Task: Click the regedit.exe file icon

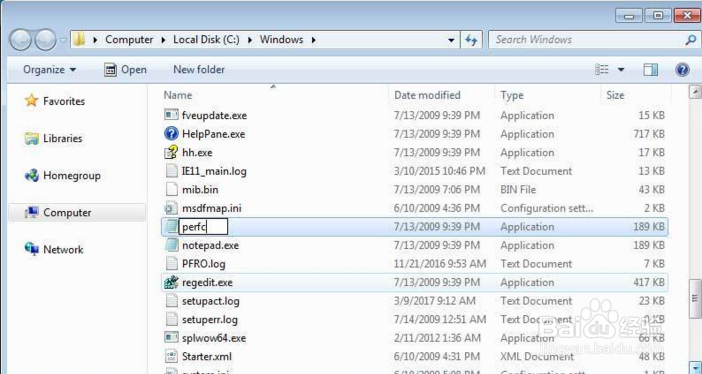Action: coord(171,282)
